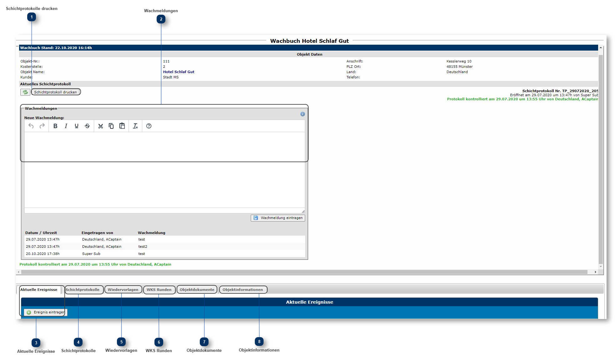Click Schichtprotokoll drucken button
The image size is (615, 364).
tap(56, 92)
